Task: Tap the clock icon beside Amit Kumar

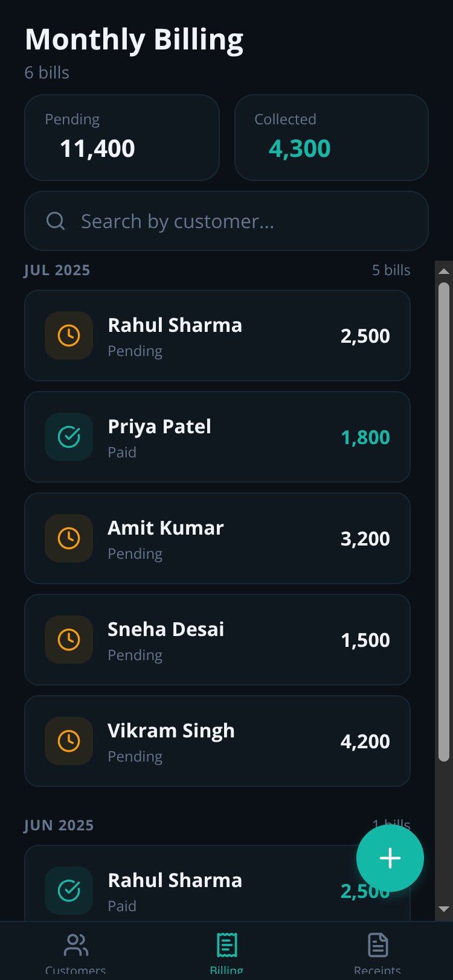Action: click(x=69, y=538)
